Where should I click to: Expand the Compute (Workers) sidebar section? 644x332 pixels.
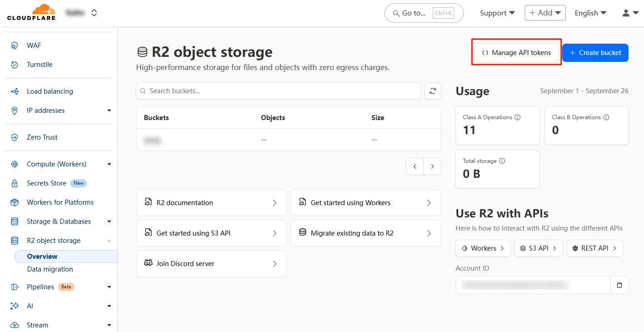click(109, 164)
